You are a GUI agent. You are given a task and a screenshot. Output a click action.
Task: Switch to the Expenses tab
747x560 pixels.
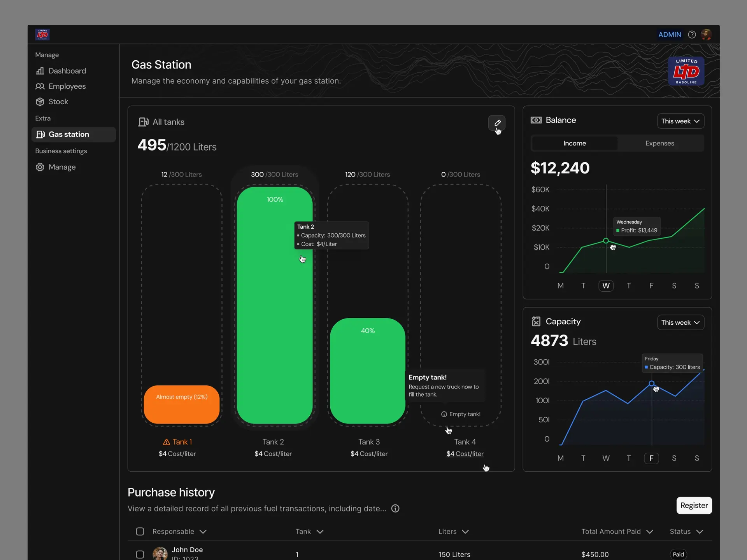pyautogui.click(x=660, y=143)
